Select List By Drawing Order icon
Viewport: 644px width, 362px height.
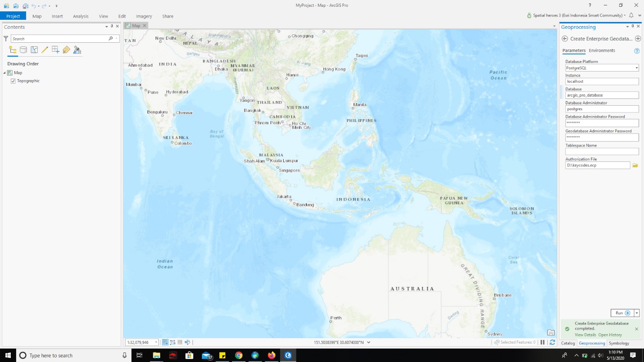coord(13,50)
